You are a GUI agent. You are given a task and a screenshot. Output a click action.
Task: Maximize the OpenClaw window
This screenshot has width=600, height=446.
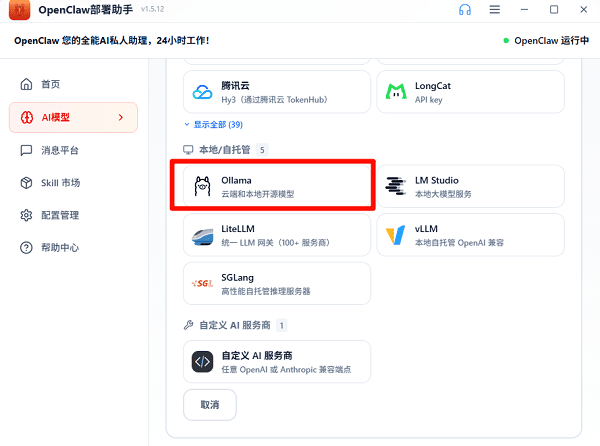click(x=554, y=10)
